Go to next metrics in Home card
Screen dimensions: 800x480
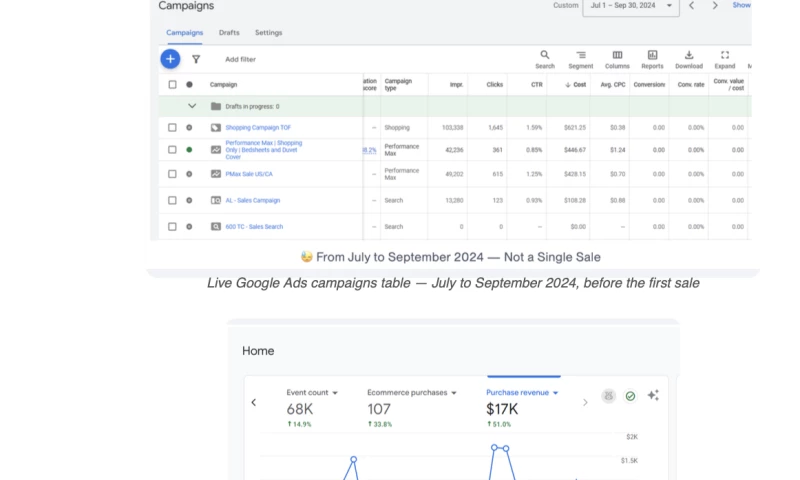point(585,402)
